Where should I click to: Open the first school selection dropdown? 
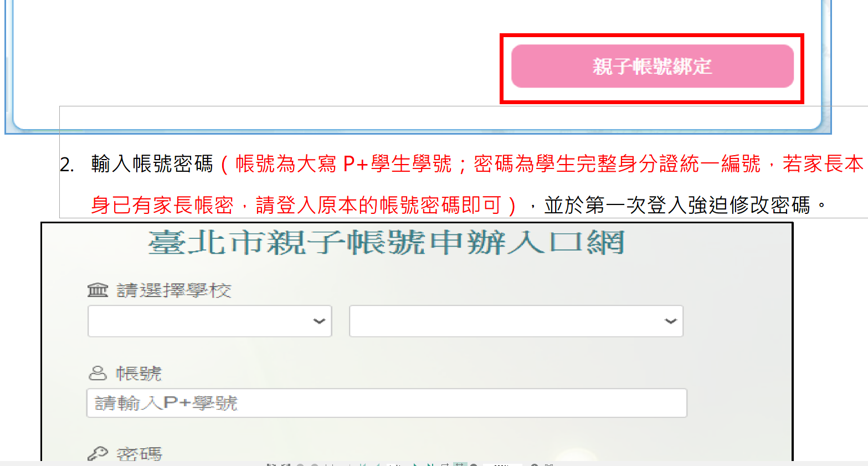point(210,321)
